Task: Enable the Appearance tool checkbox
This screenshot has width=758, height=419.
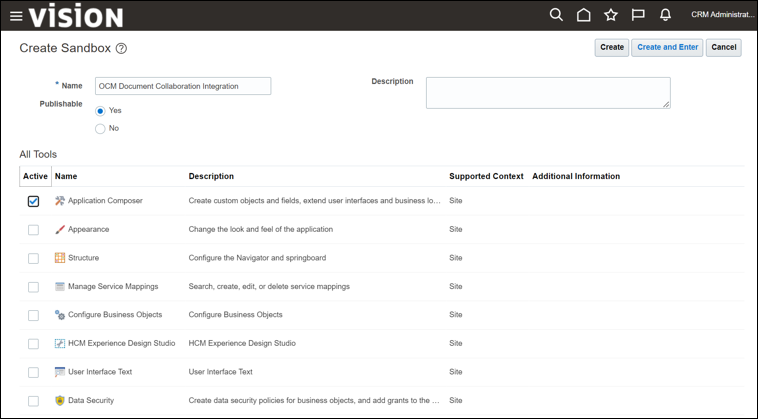Action: tap(33, 230)
